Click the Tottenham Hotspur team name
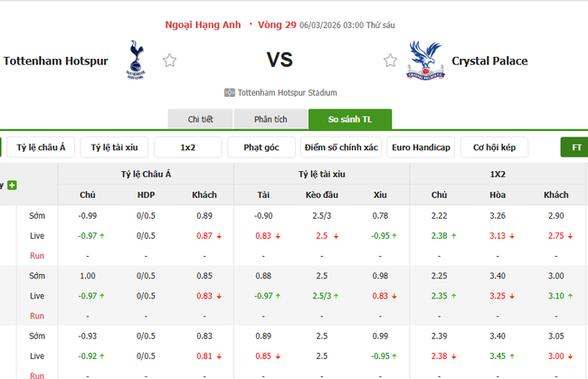Screen dimensions: 588x379 [54, 61]
